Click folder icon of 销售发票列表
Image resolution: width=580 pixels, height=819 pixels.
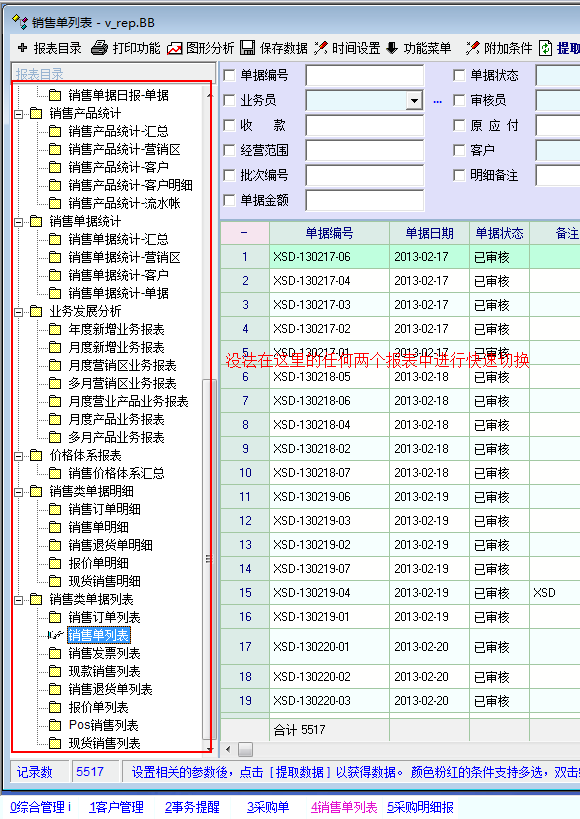tap(55, 653)
